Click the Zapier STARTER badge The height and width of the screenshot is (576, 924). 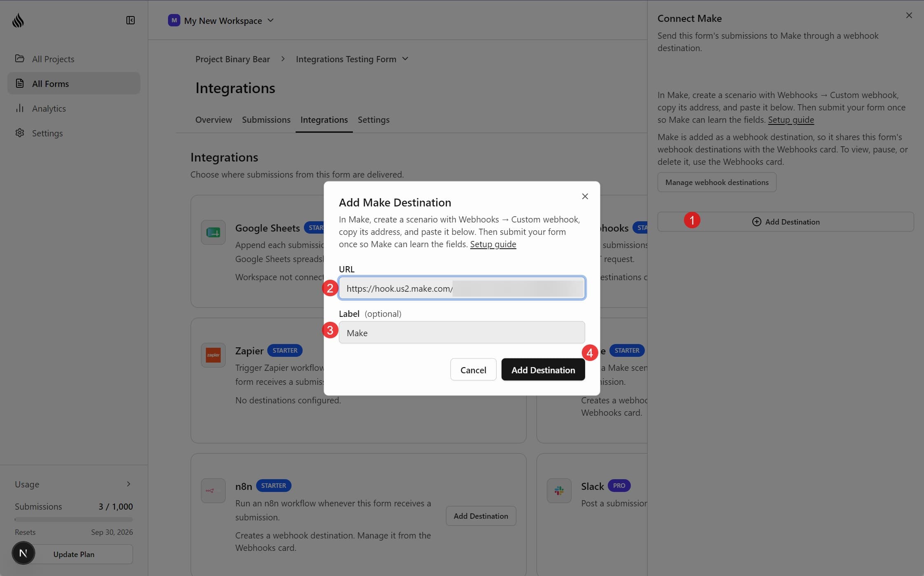(x=285, y=350)
